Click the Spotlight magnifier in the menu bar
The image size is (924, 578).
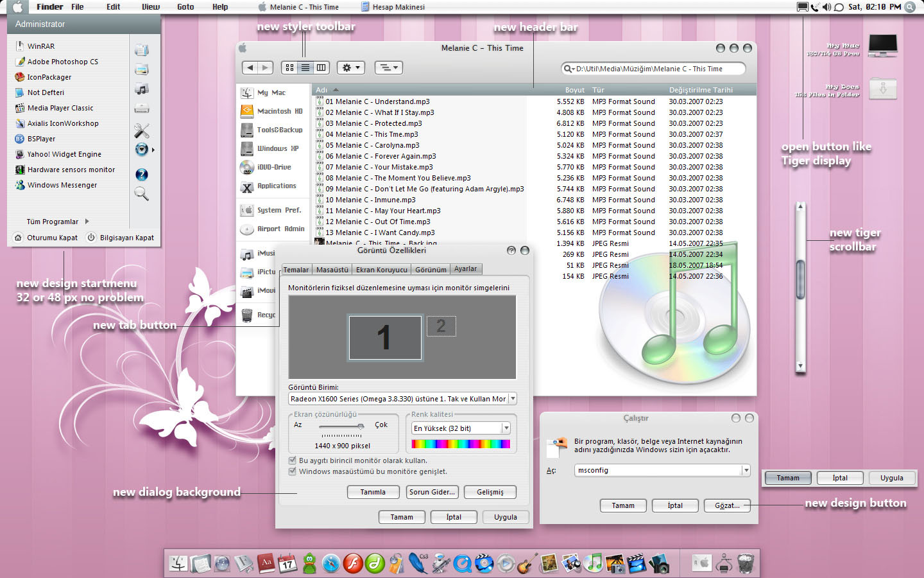(909, 7)
